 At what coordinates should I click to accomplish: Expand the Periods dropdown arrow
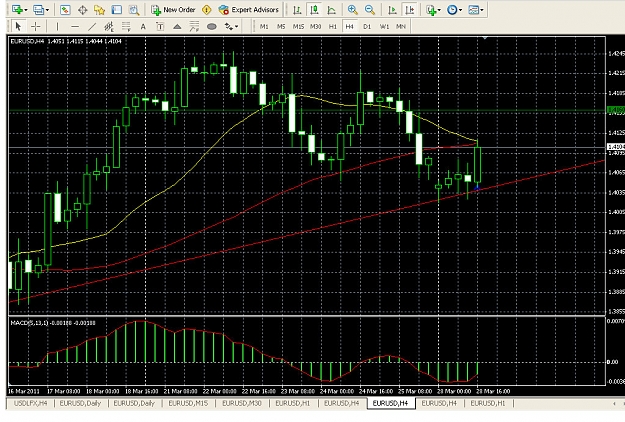tap(460, 10)
